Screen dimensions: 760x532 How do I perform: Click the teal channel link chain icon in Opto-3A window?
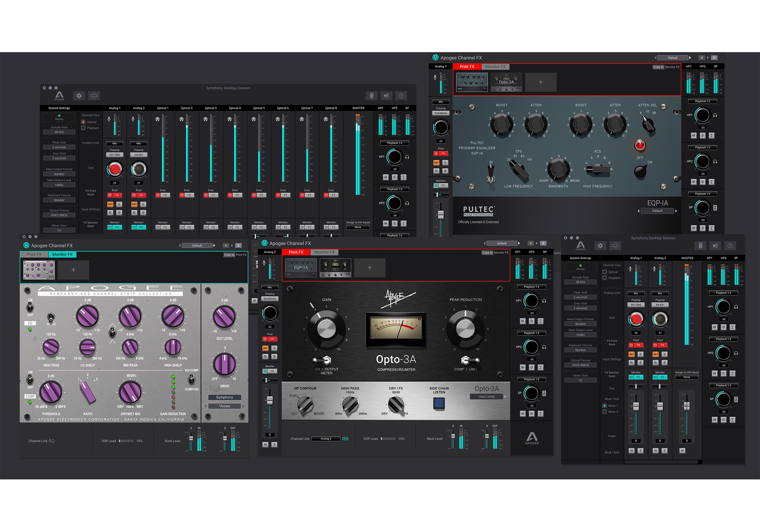point(345,439)
